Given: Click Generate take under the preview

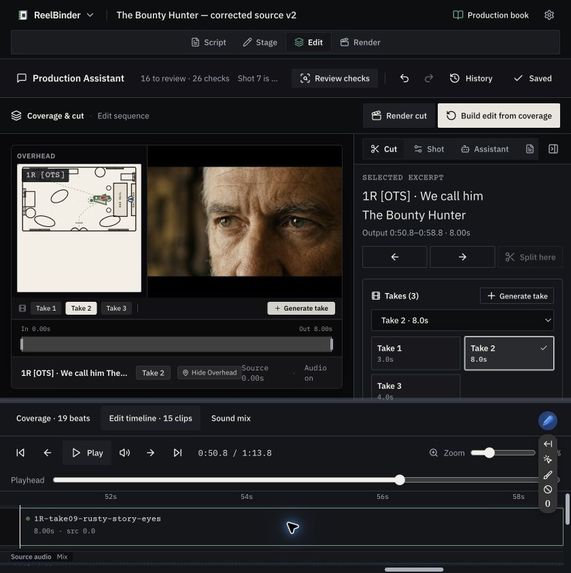Looking at the screenshot, I should [301, 308].
